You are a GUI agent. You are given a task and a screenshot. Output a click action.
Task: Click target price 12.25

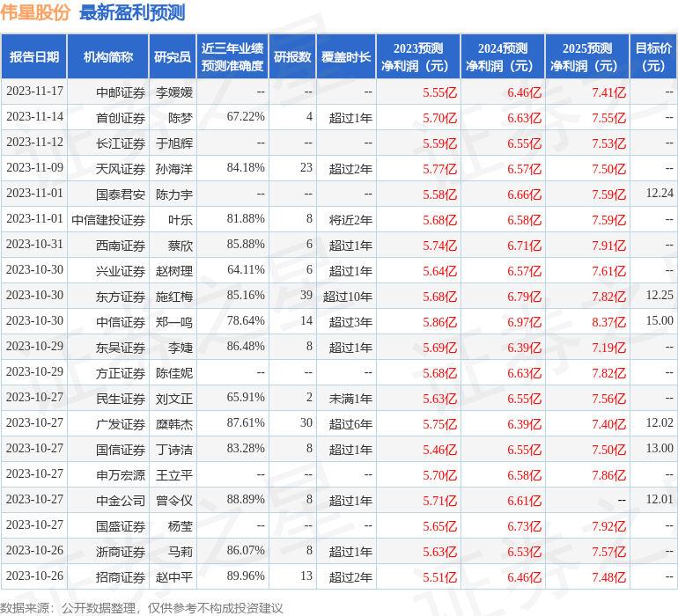(660, 296)
